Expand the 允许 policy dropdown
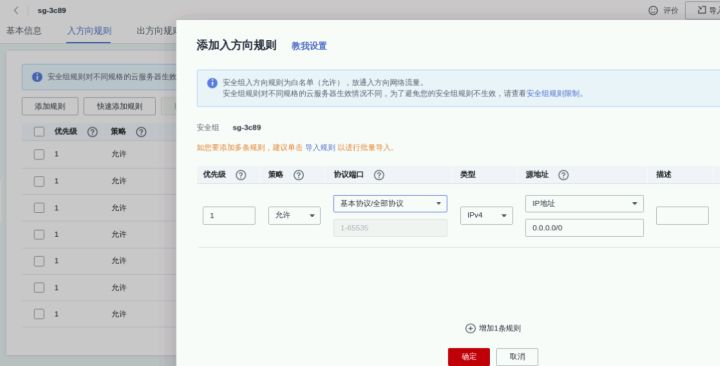This screenshot has height=366, width=720. tap(294, 215)
